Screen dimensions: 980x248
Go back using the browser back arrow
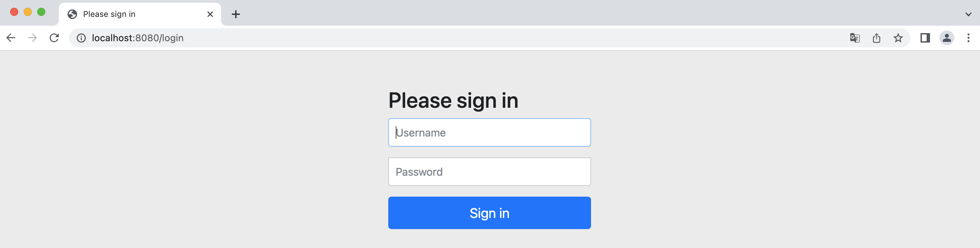coord(11,38)
